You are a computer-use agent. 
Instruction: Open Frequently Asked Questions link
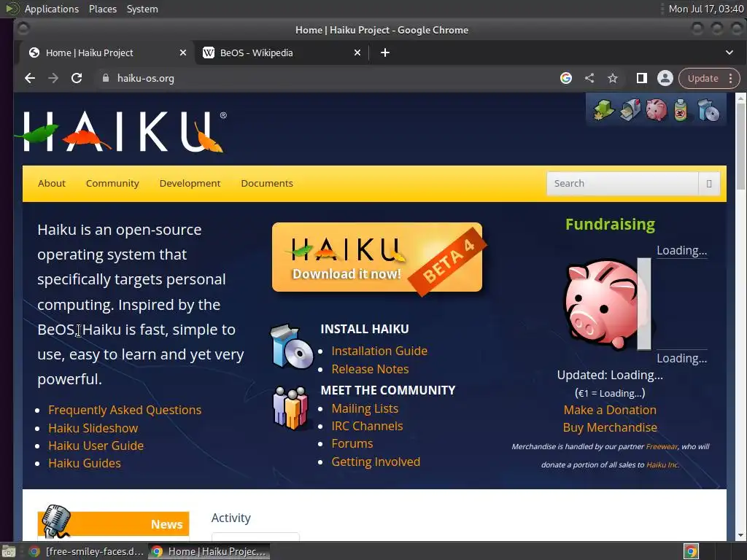[x=125, y=410]
